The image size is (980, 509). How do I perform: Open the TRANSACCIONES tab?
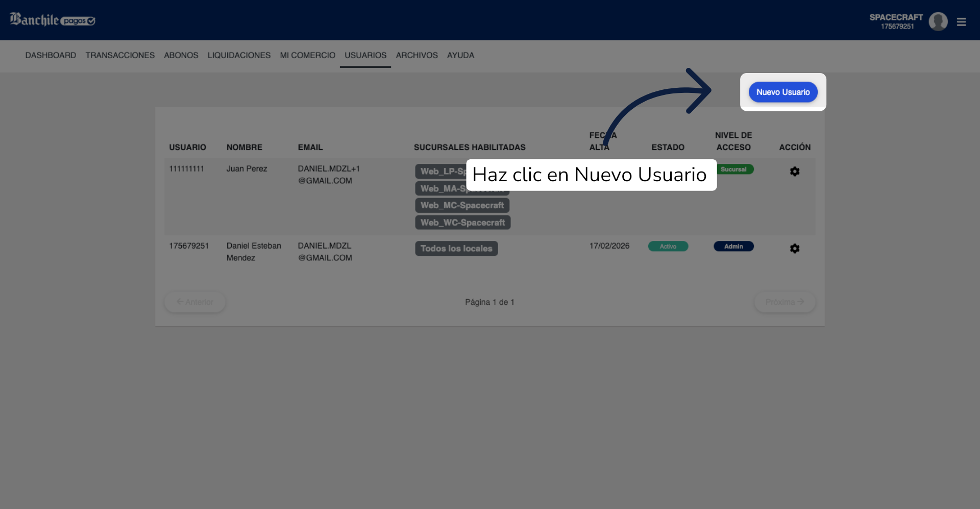(120, 55)
